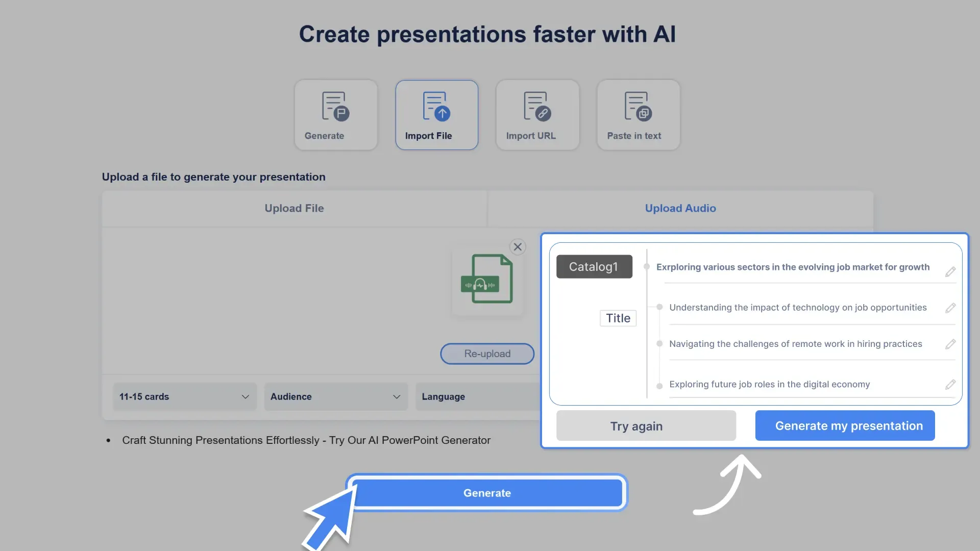Expand the Audience dropdown
This screenshot has width=980, height=551.
click(335, 396)
